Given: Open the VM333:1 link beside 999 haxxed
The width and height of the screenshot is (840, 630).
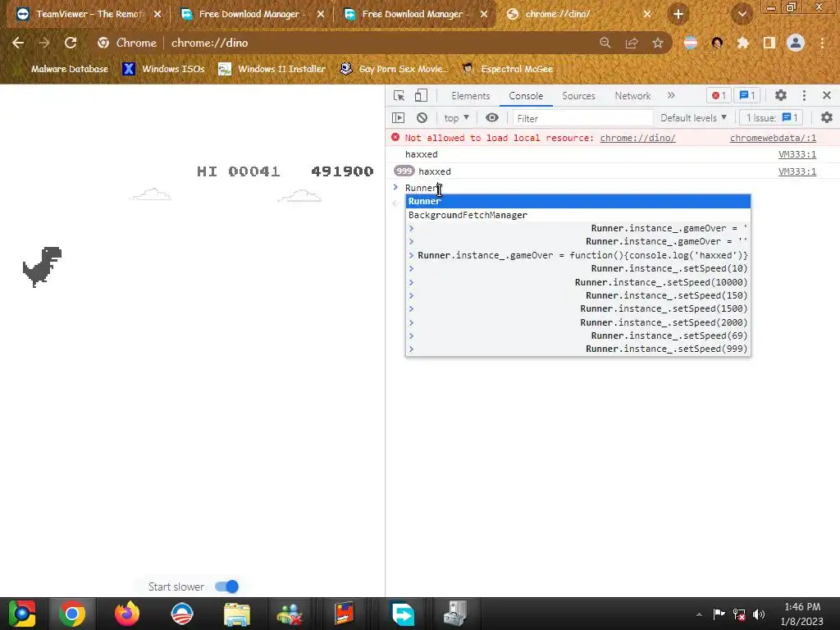Looking at the screenshot, I should 797,171.
